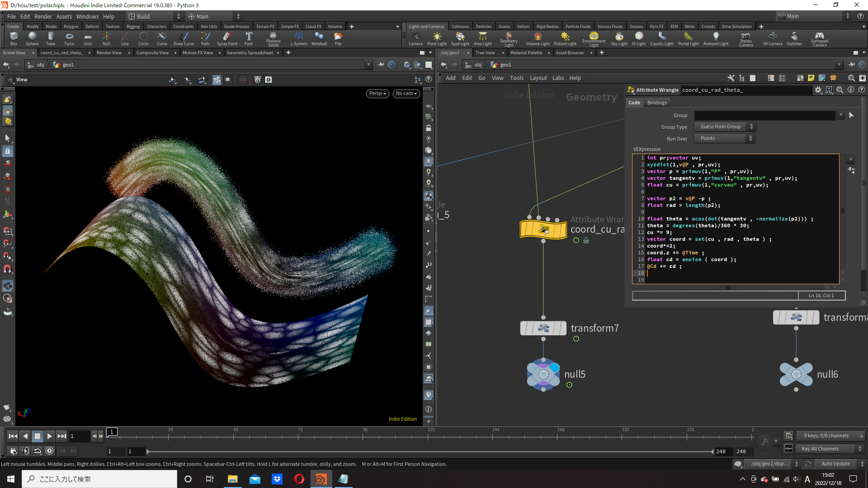Open network editor find node search

click(851, 78)
